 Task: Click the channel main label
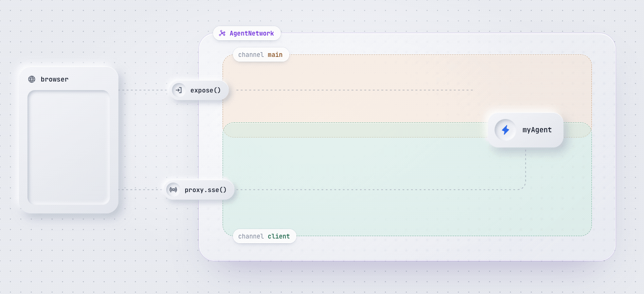click(261, 55)
